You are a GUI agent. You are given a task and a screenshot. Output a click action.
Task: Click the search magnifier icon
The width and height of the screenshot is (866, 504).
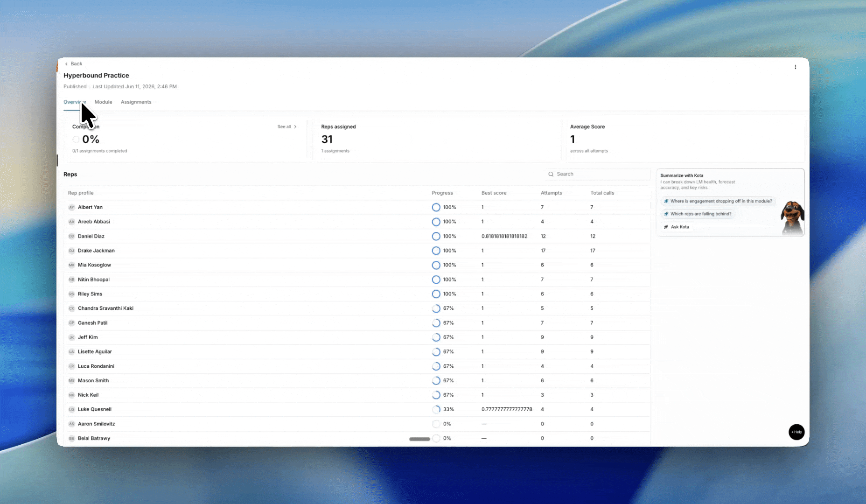coord(551,174)
